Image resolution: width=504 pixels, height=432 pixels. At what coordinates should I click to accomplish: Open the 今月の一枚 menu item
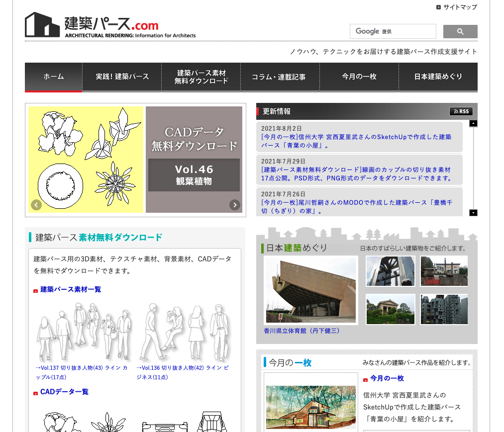pyautogui.click(x=359, y=77)
